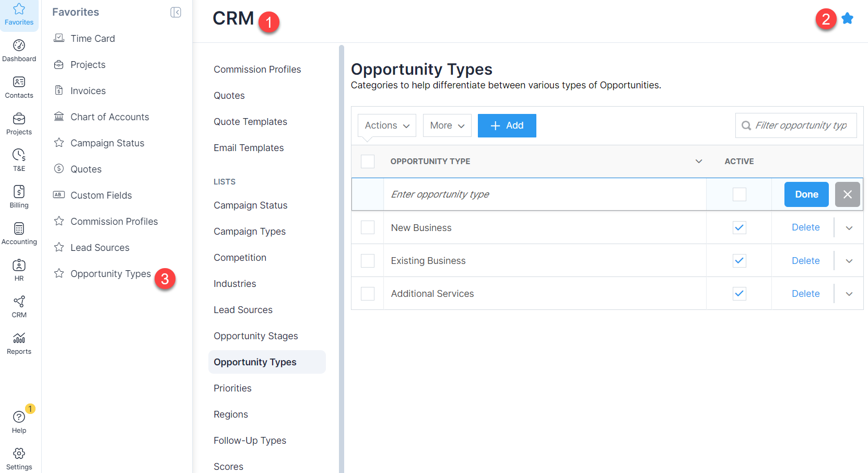Open Regions list in CRM menu
Image resolution: width=868 pixels, height=473 pixels.
pyautogui.click(x=231, y=414)
